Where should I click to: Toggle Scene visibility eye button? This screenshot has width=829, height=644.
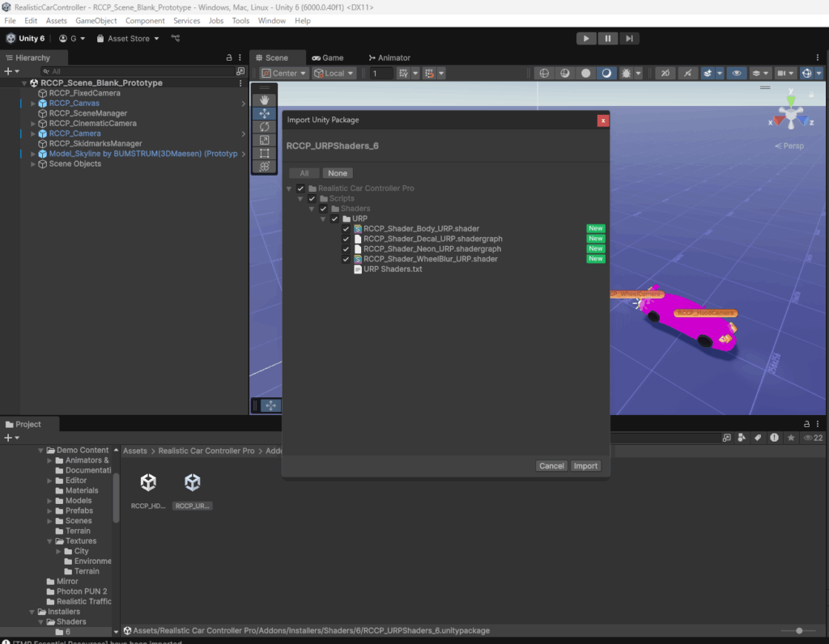(x=737, y=74)
